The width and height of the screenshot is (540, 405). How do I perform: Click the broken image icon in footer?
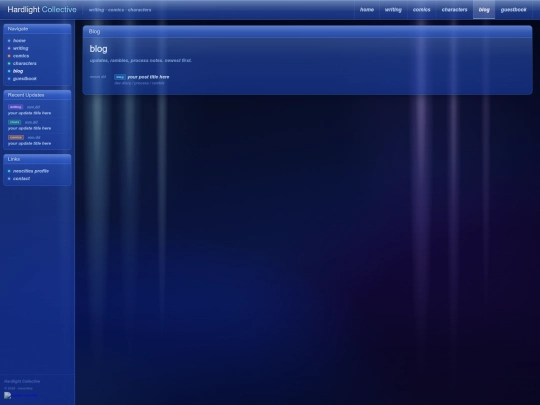tap(8, 395)
